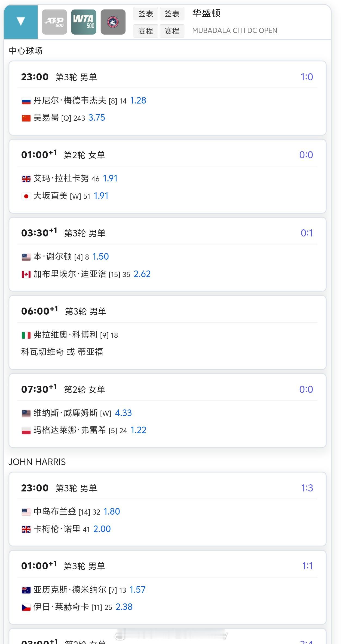Click Czech flag beside 伊日·莱赫奇卡
Viewport: 343px width, 644px height.
(26, 607)
